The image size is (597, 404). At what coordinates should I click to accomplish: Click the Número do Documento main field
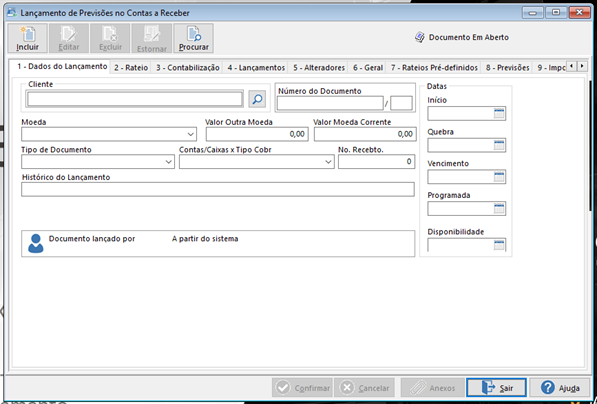[x=330, y=103]
